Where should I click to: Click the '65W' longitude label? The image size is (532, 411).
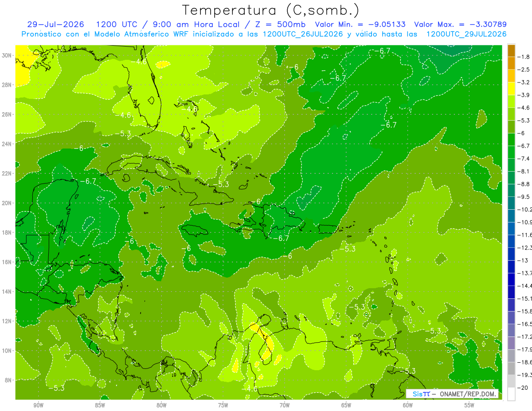click(346, 405)
